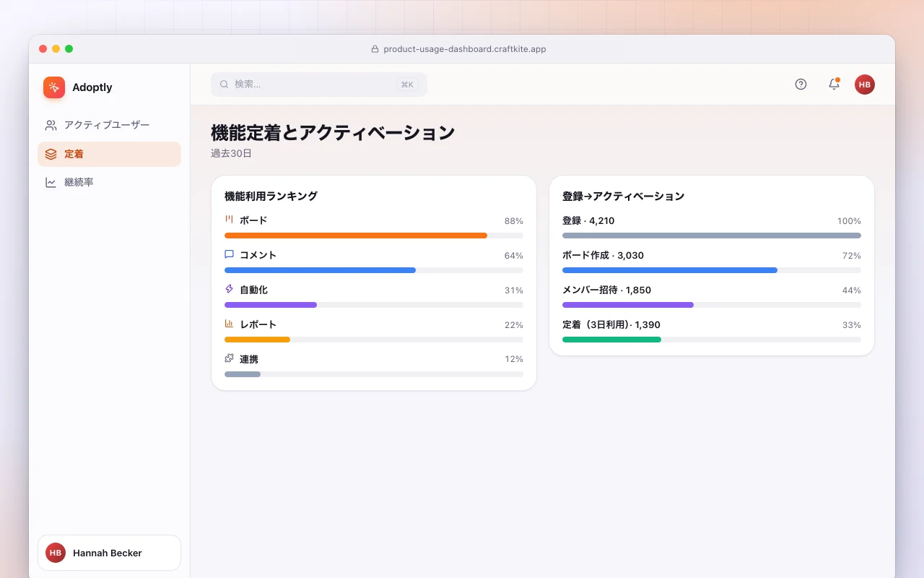Viewport: 924px width, 578px height.
Task: Click the purple 自動化 usage bar
Action: tap(271, 305)
